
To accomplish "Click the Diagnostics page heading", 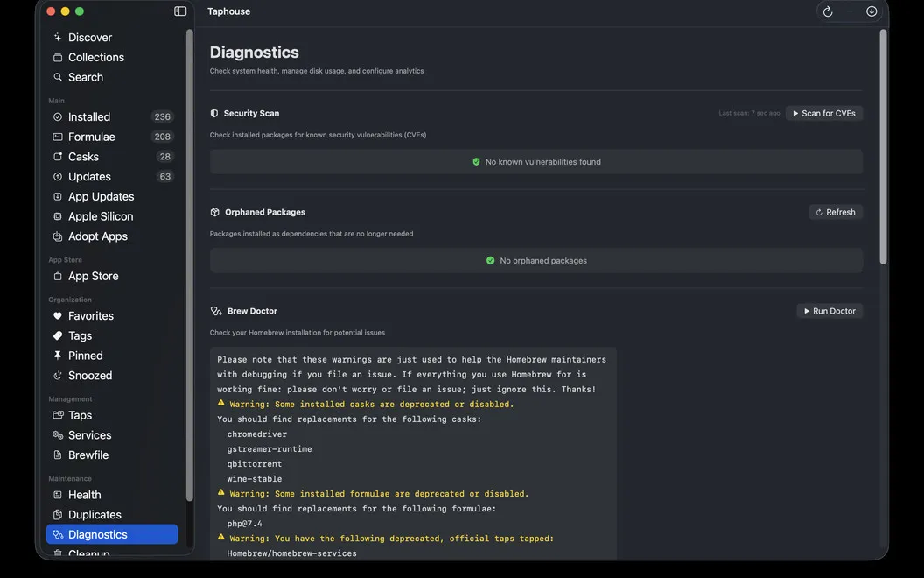I will coord(254,53).
